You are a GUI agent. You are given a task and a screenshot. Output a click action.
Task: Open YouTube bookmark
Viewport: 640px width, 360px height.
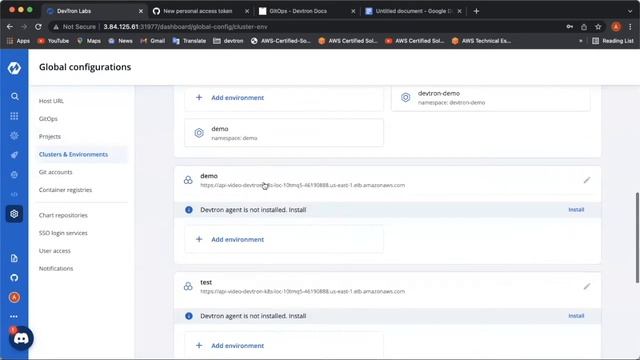(53, 41)
